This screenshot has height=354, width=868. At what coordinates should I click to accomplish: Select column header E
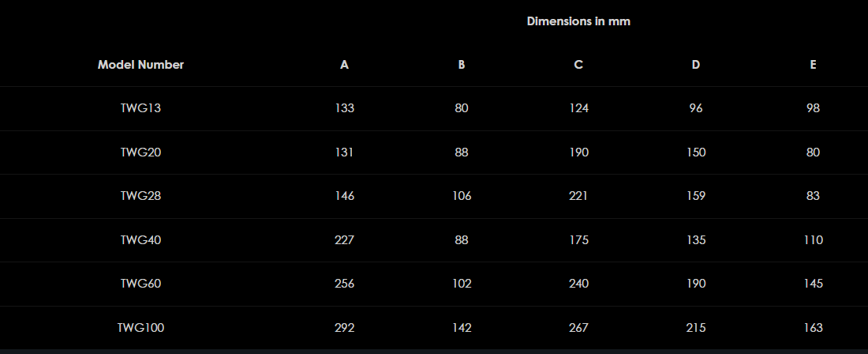pos(813,65)
